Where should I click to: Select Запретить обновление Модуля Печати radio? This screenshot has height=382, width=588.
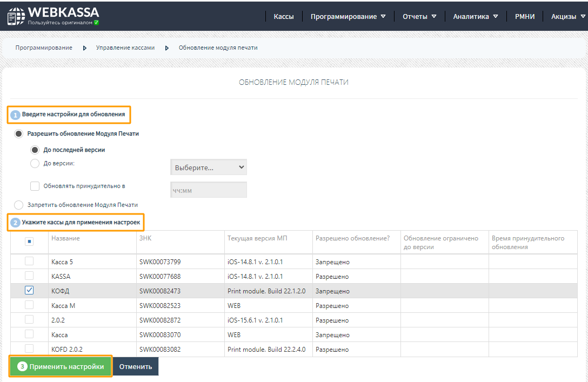(x=19, y=205)
